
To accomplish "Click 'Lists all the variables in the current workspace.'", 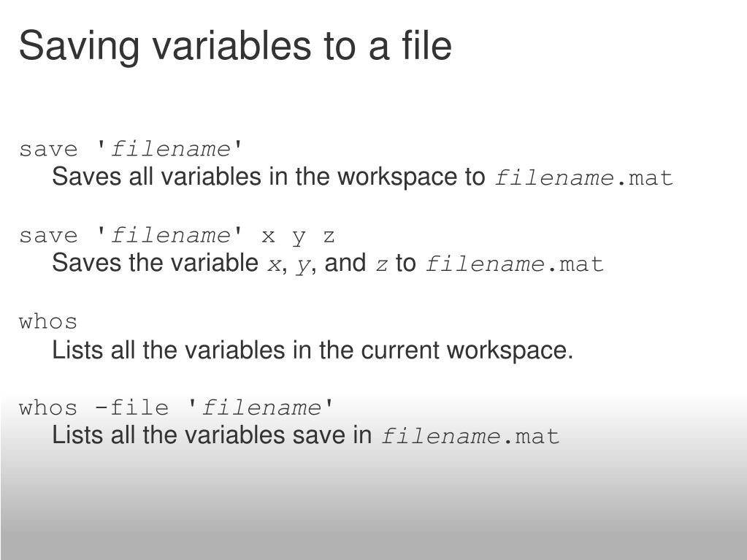I will (313, 350).
